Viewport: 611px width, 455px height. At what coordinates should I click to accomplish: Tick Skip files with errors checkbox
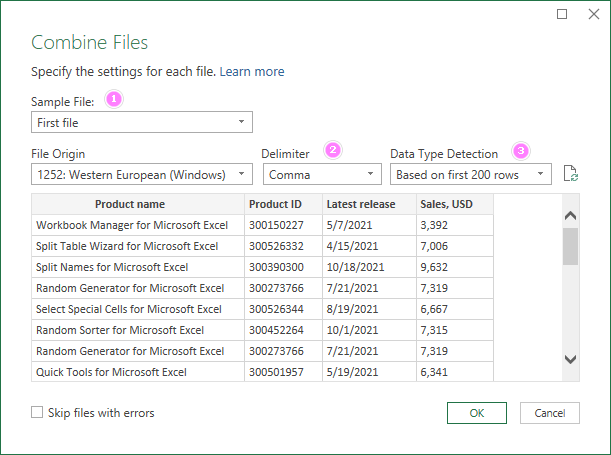(x=37, y=412)
